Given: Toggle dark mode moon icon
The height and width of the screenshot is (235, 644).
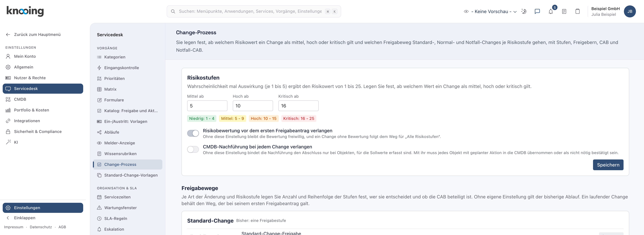Looking at the screenshot, I should point(524,11).
